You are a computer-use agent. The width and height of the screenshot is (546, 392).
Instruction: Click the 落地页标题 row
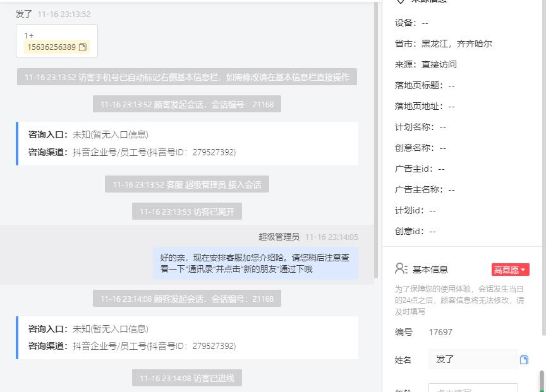(425, 86)
